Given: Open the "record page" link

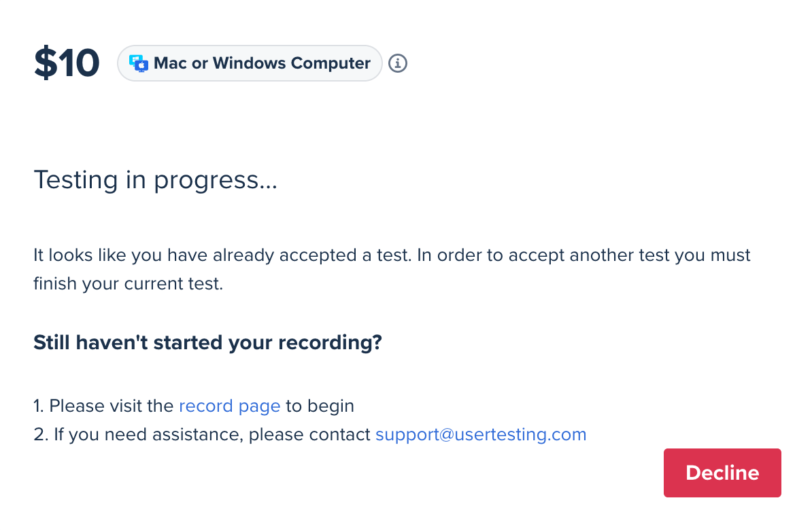Looking at the screenshot, I should point(229,406).
